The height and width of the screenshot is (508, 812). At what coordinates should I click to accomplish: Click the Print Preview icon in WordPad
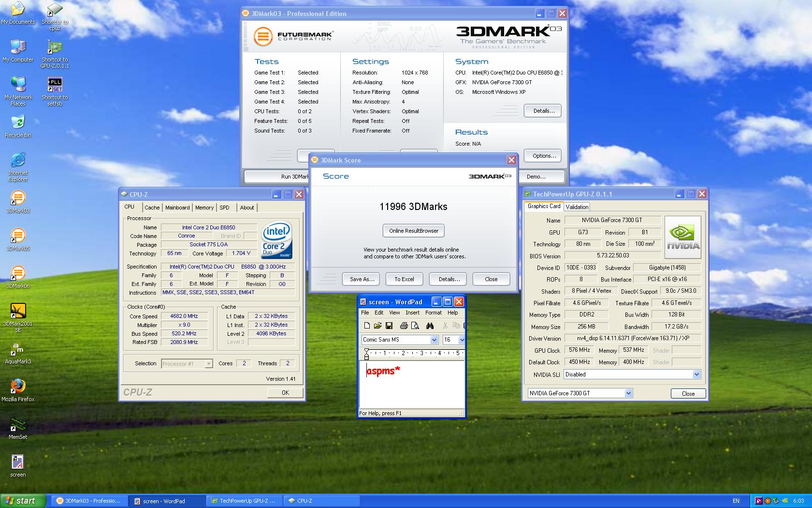click(x=415, y=326)
